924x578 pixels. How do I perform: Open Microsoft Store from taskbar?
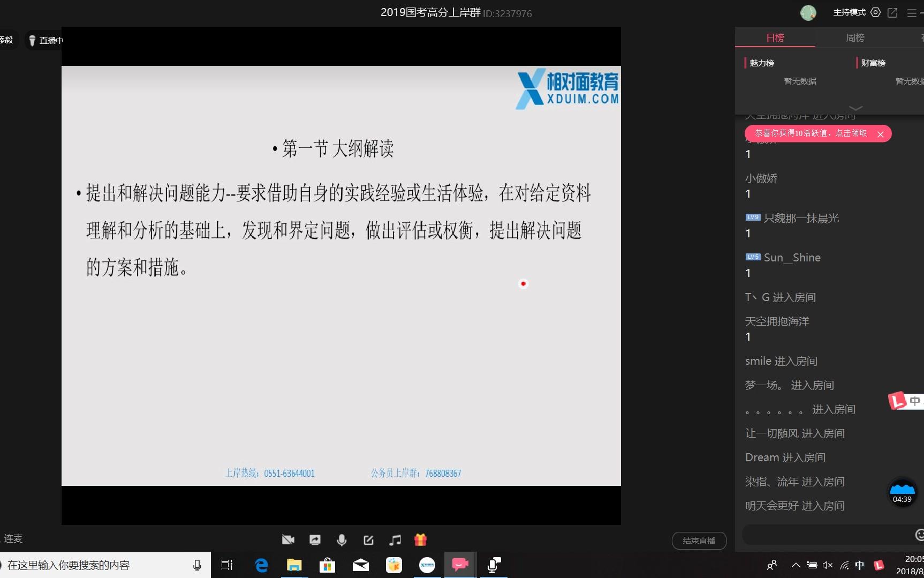[x=327, y=565]
